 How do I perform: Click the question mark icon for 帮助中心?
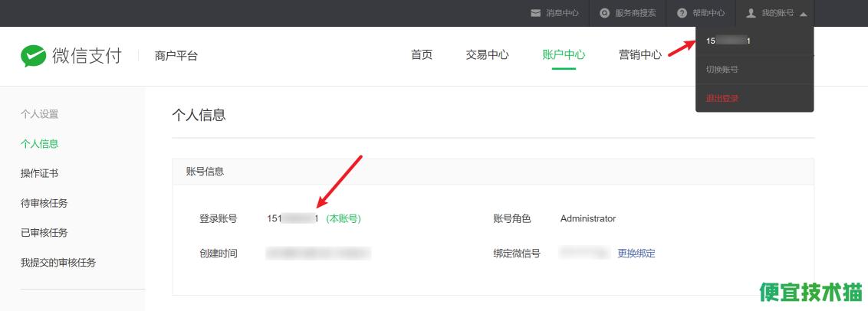pyautogui.click(x=682, y=13)
